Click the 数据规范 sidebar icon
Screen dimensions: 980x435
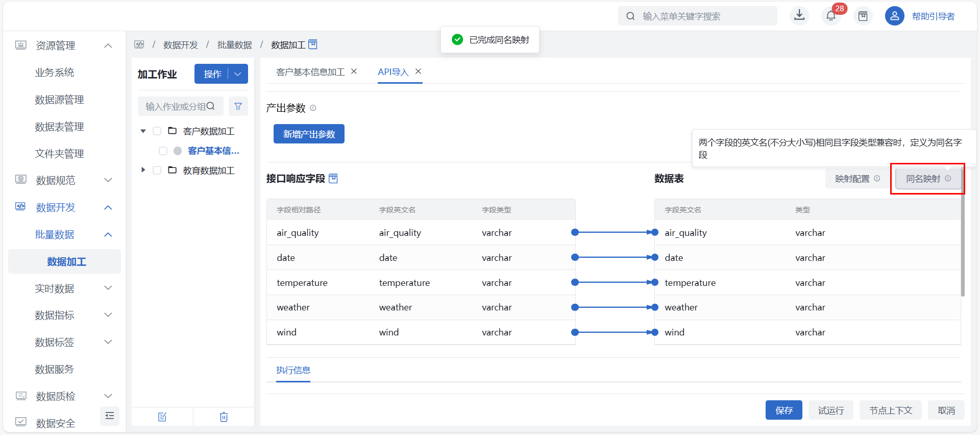[x=20, y=179]
